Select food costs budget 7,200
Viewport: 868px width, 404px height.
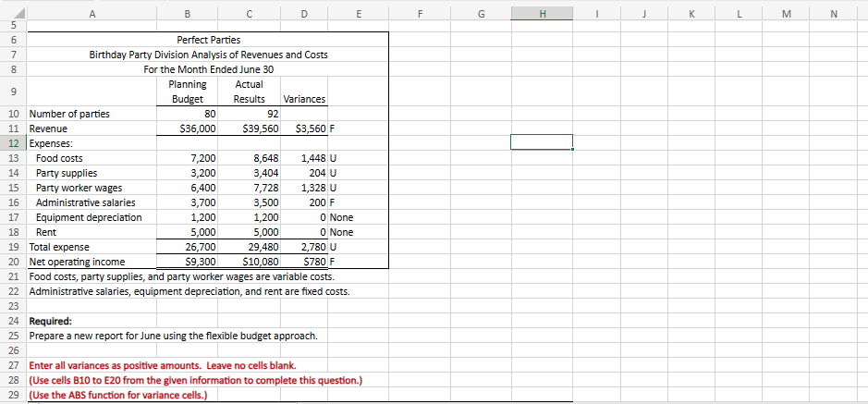pyautogui.click(x=187, y=158)
